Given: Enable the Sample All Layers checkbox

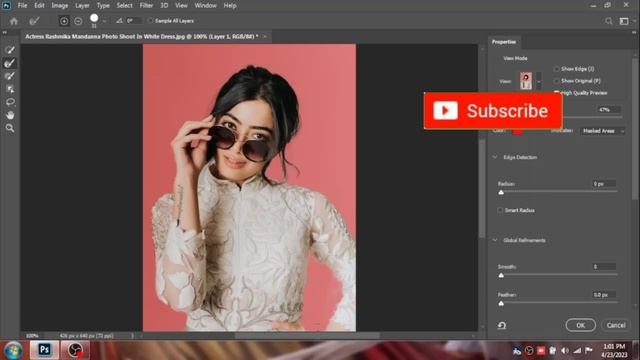Looking at the screenshot, I should tap(150, 20).
